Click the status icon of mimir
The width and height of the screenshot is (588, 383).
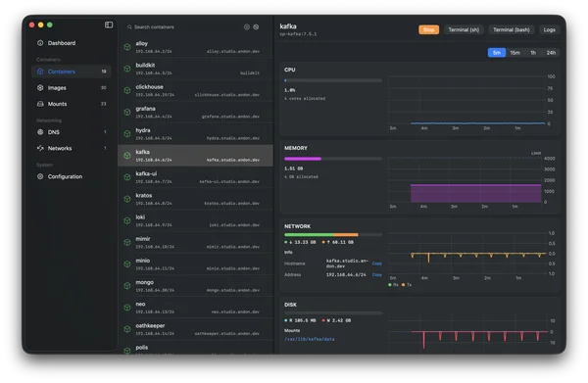(x=127, y=243)
